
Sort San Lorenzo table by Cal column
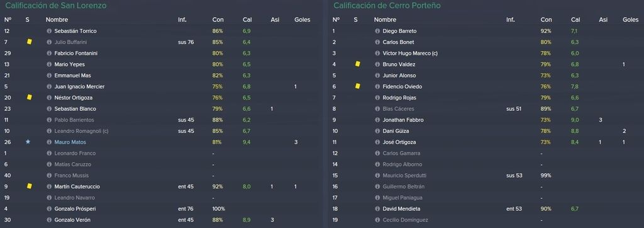tap(247, 20)
